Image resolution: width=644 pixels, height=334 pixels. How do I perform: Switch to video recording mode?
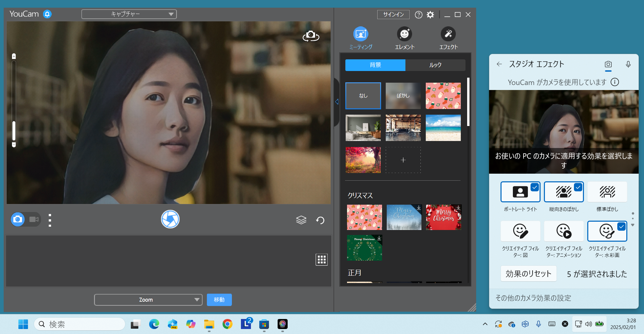34,219
